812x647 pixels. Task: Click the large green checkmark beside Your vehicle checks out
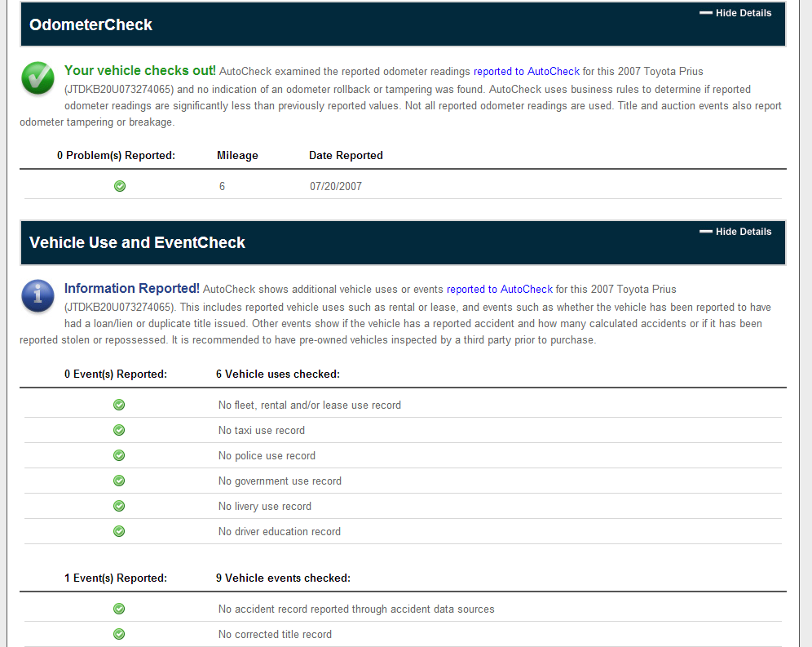pyautogui.click(x=38, y=78)
